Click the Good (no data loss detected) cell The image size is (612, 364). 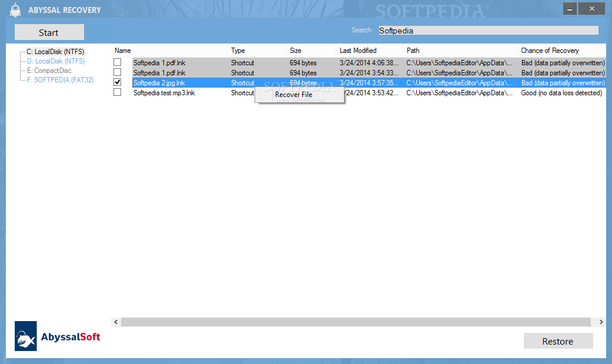click(x=561, y=93)
